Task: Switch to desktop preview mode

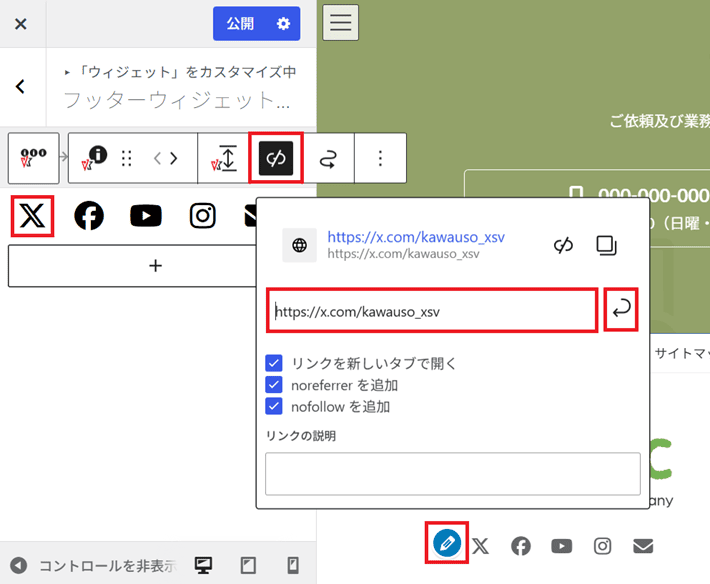Action: [x=203, y=565]
